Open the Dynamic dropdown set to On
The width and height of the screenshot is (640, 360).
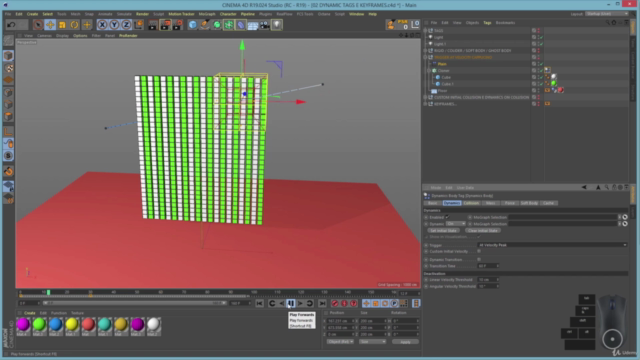[456, 224]
